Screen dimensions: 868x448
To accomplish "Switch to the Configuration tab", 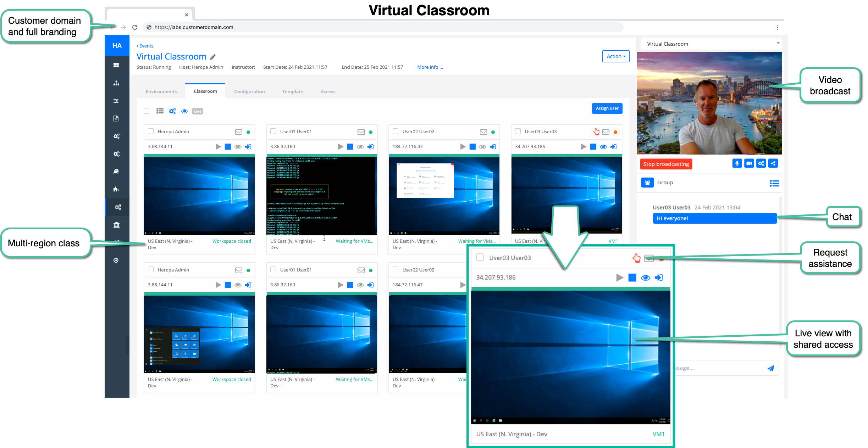I will coord(249,91).
